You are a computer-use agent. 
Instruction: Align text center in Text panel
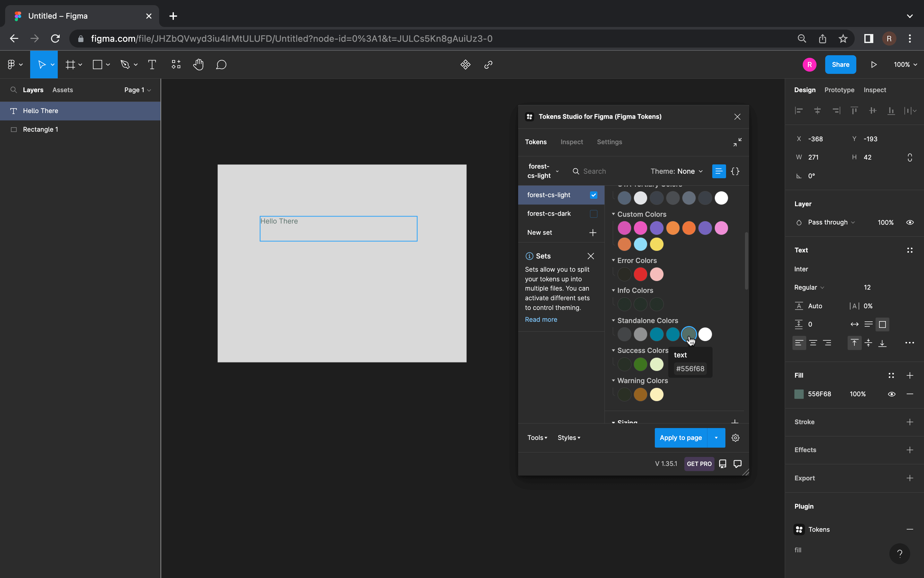pos(813,343)
